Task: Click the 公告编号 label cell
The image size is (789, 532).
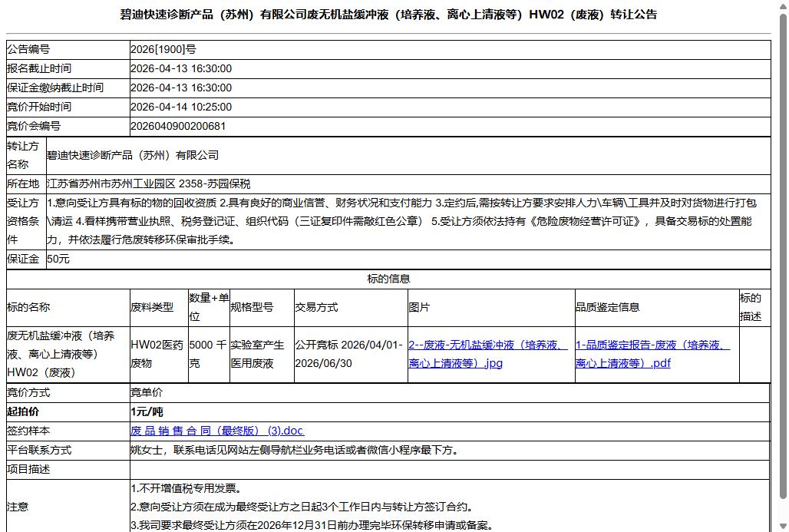Action: pyautogui.click(x=68, y=49)
